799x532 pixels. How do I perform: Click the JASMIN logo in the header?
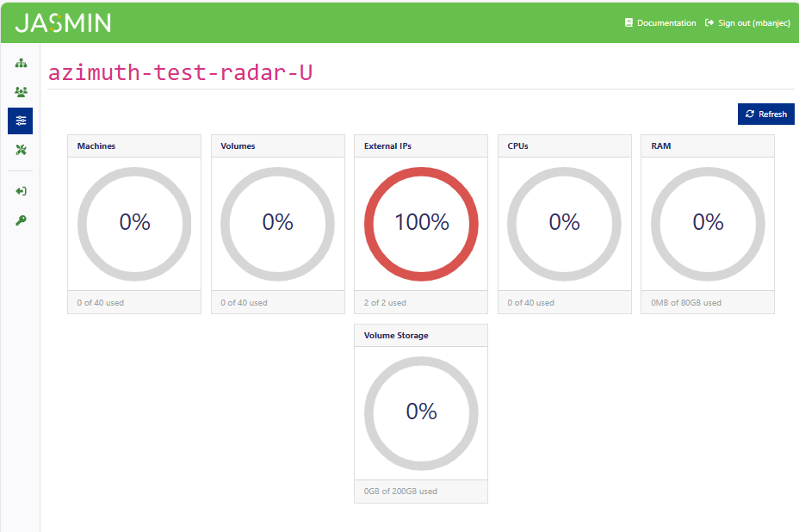[x=63, y=22]
